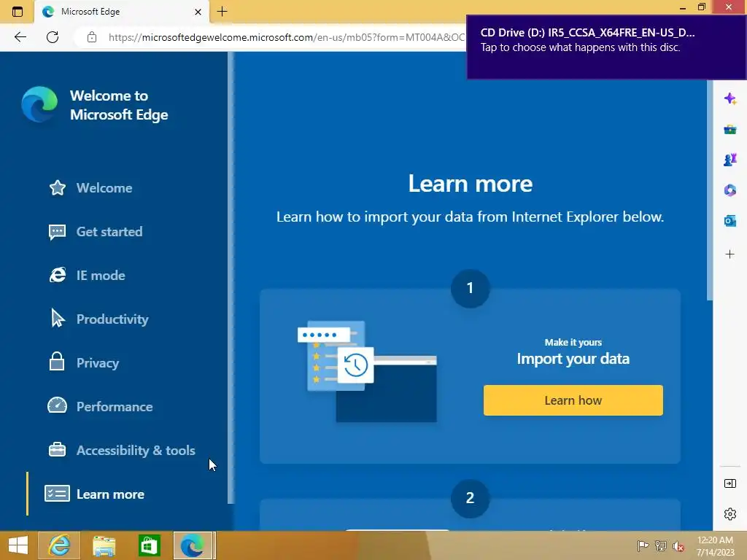The width and height of the screenshot is (747, 560).
Task: Click the import data illustration
Action: pos(368,371)
